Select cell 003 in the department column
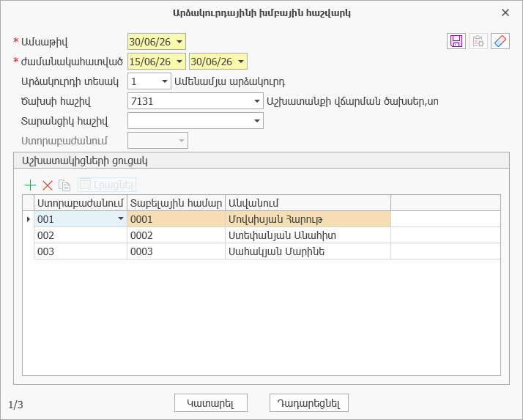Image resolution: width=523 pixels, height=420 pixels. (x=81, y=251)
